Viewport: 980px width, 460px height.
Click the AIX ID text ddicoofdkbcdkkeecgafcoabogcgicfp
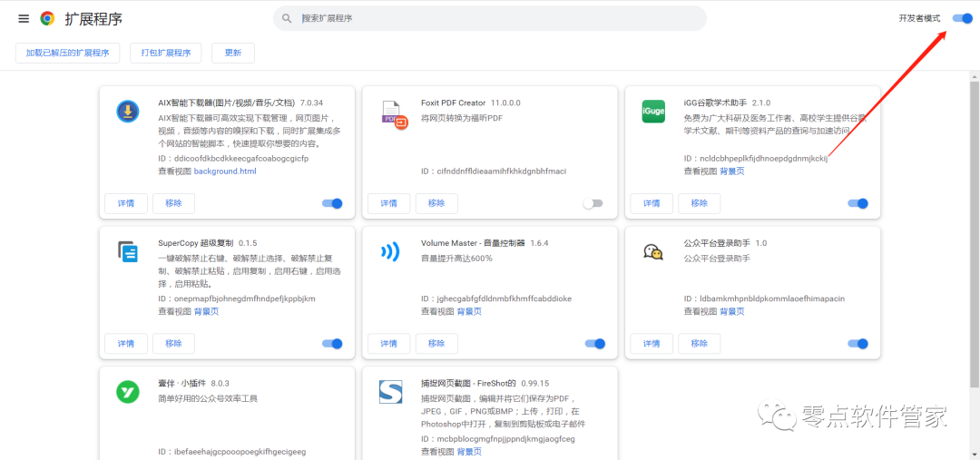[242, 159]
